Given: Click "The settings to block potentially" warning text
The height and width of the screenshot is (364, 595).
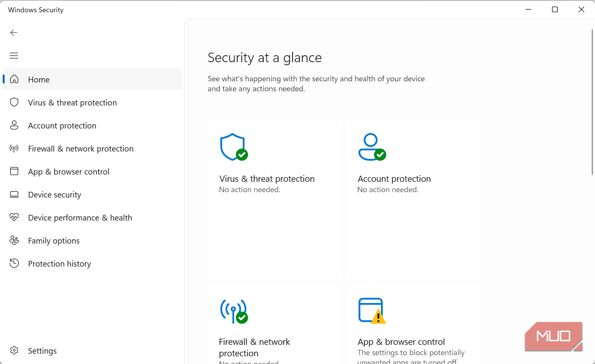Looking at the screenshot, I should coord(411,352).
